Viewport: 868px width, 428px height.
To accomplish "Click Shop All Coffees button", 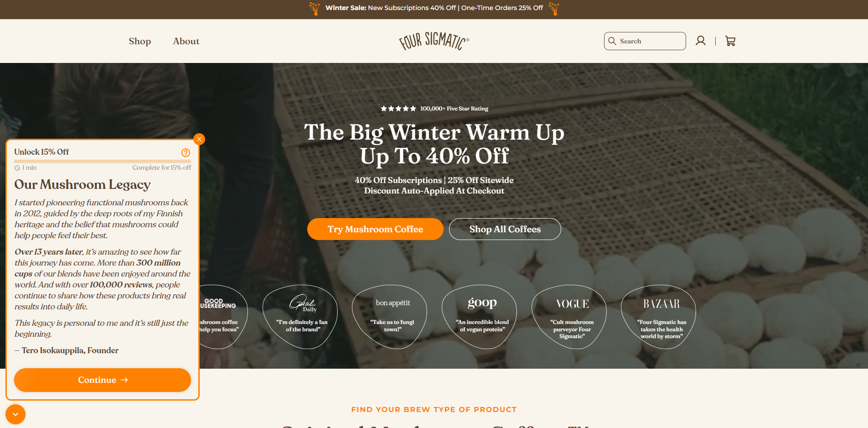I will tap(505, 229).
